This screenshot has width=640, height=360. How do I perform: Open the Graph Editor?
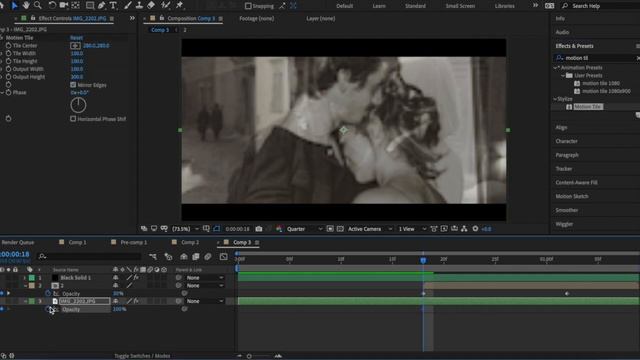224,257
